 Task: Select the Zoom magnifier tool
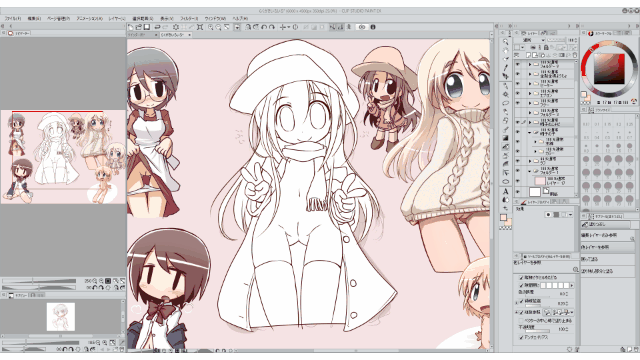pyautogui.click(x=506, y=42)
